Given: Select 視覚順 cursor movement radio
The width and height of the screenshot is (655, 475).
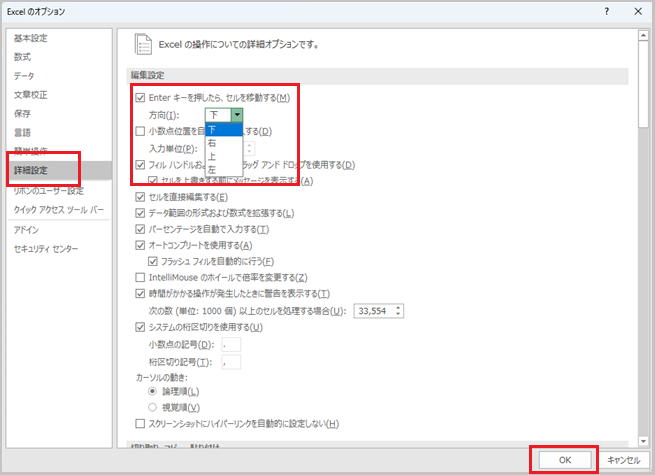Looking at the screenshot, I should (152, 407).
